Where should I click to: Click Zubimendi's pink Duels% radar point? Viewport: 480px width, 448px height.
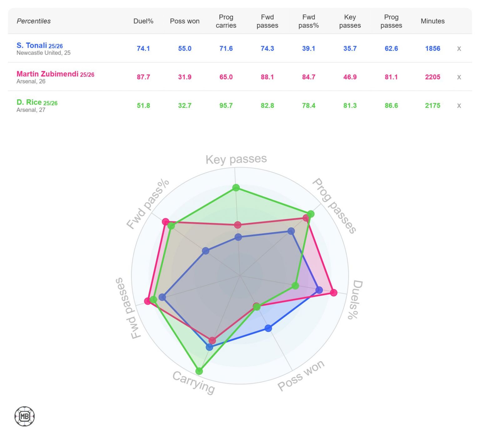click(334, 293)
